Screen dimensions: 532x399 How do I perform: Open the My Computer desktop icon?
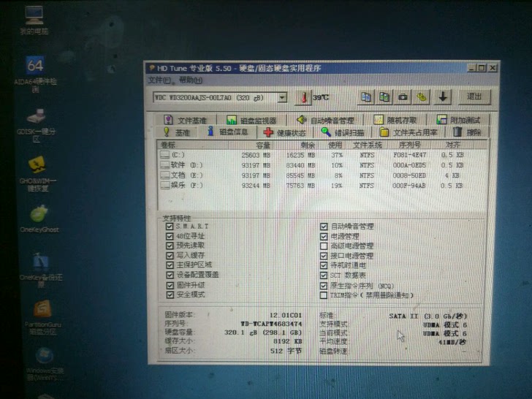pos(34,20)
